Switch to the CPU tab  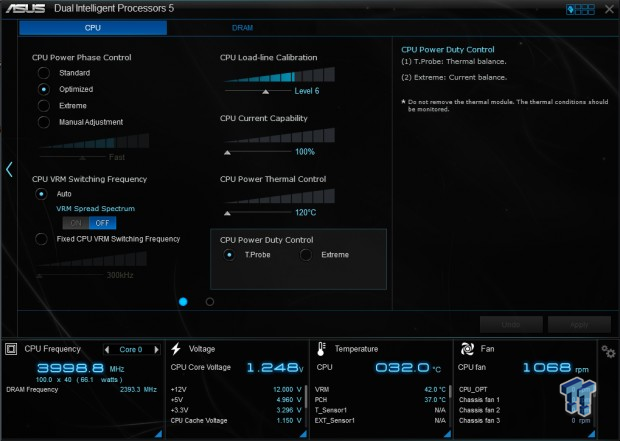pyautogui.click(x=93, y=28)
